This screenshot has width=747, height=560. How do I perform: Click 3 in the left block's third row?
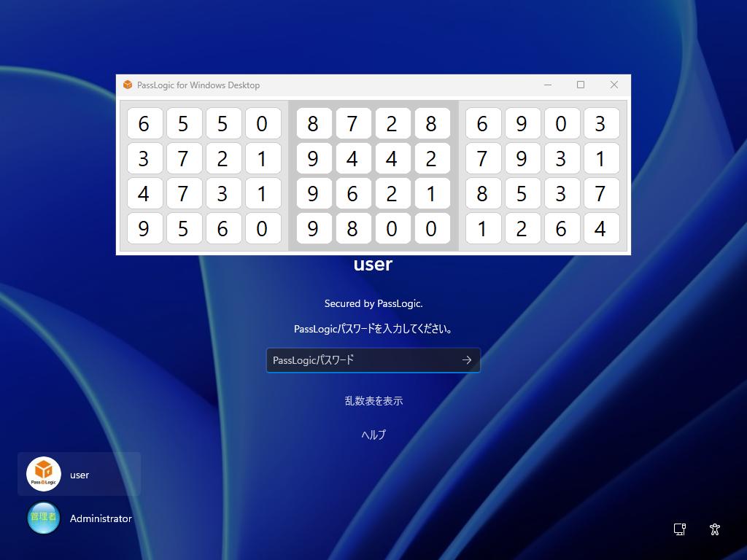click(x=223, y=193)
